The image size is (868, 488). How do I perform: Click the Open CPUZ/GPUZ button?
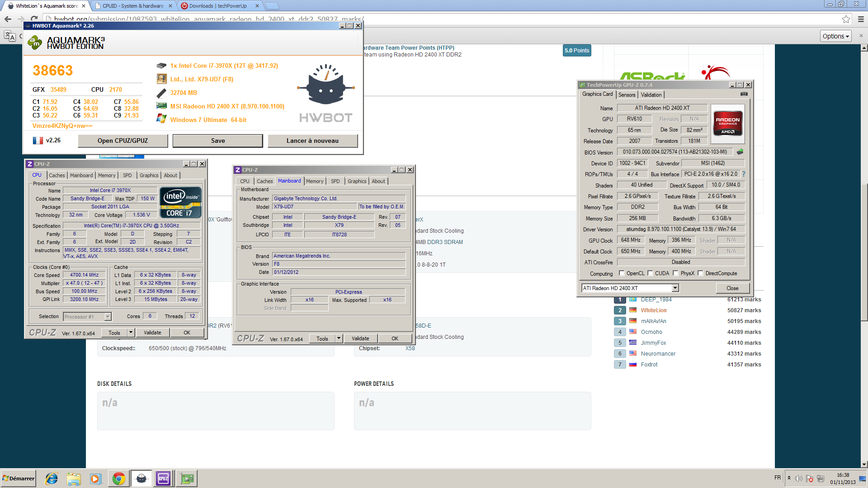coord(123,141)
